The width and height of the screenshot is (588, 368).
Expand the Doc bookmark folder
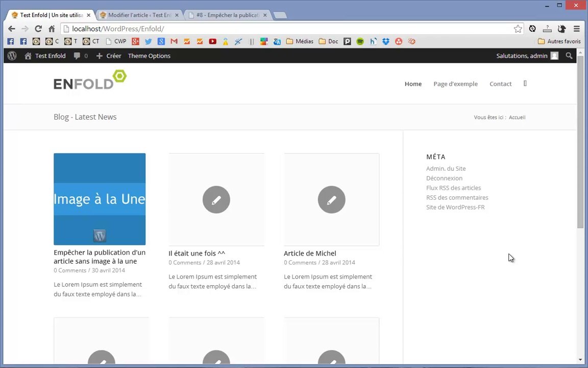[329, 41]
